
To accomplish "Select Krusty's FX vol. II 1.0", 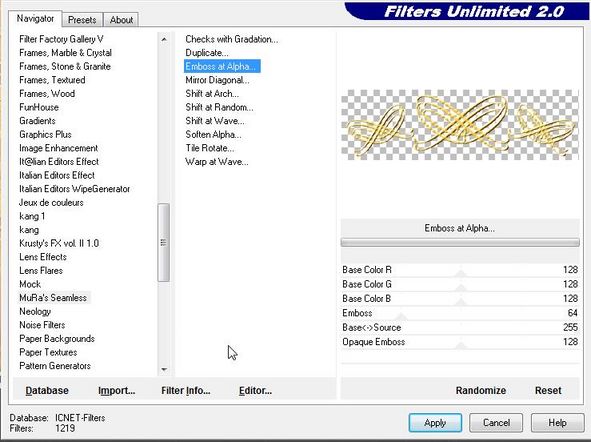I will click(x=59, y=243).
